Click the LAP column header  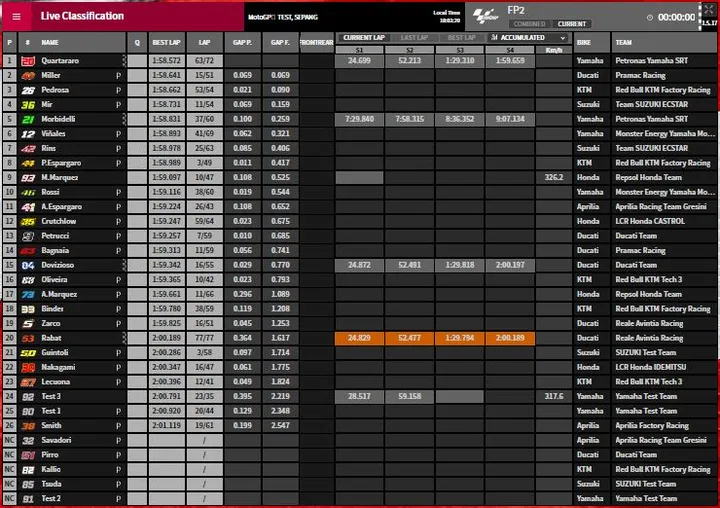[204, 42]
